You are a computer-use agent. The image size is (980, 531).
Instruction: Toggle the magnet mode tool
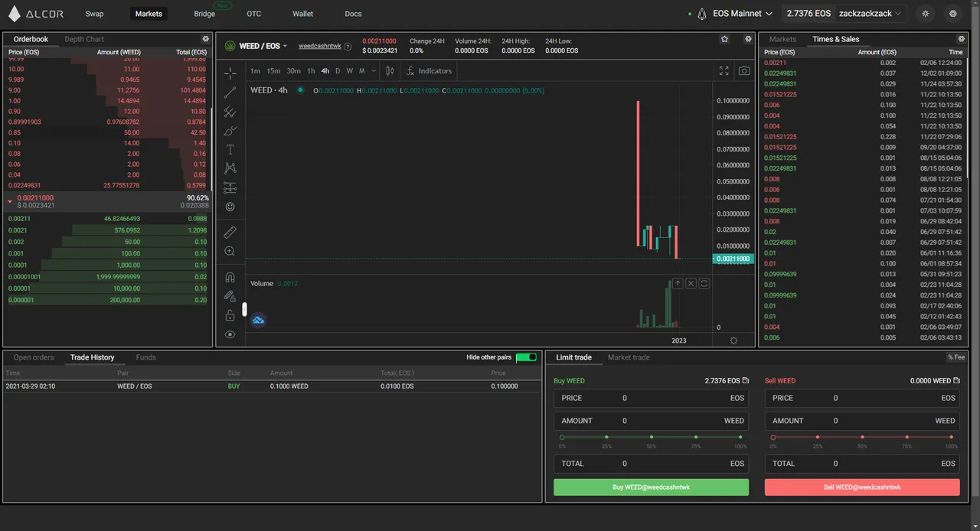[230, 277]
